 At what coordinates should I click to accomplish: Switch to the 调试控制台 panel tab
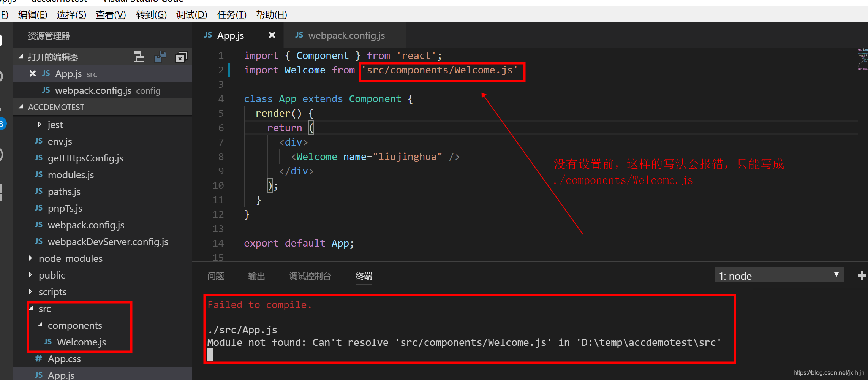pos(310,276)
